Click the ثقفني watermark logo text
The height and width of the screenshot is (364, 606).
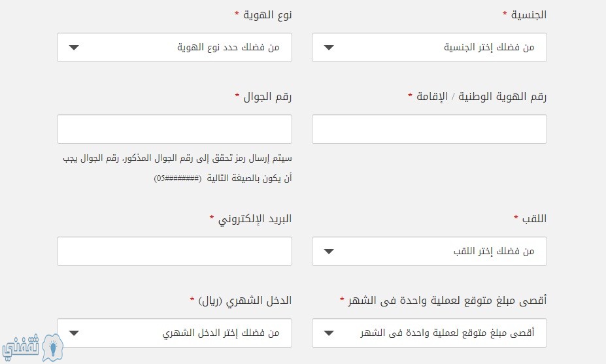click(x=21, y=346)
